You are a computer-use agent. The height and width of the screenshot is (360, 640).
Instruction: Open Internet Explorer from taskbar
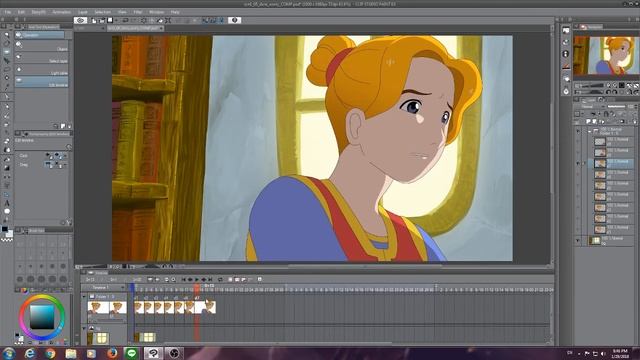point(29,353)
